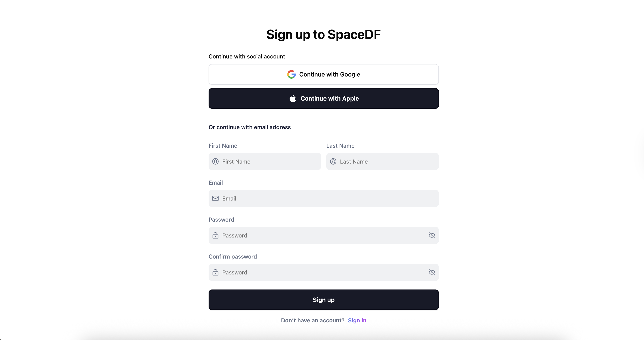Click the Apple logo icon

(x=293, y=98)
